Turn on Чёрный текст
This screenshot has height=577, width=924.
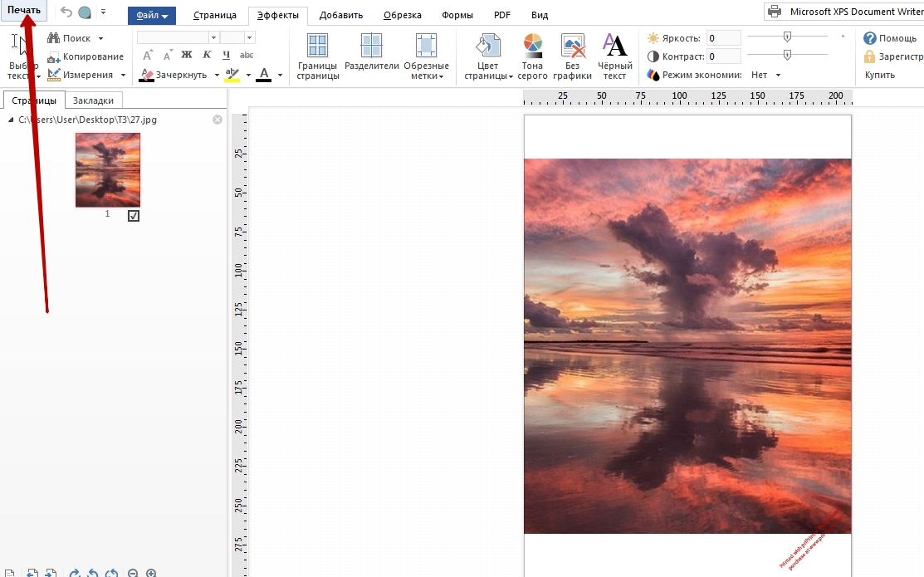[614, 56]
